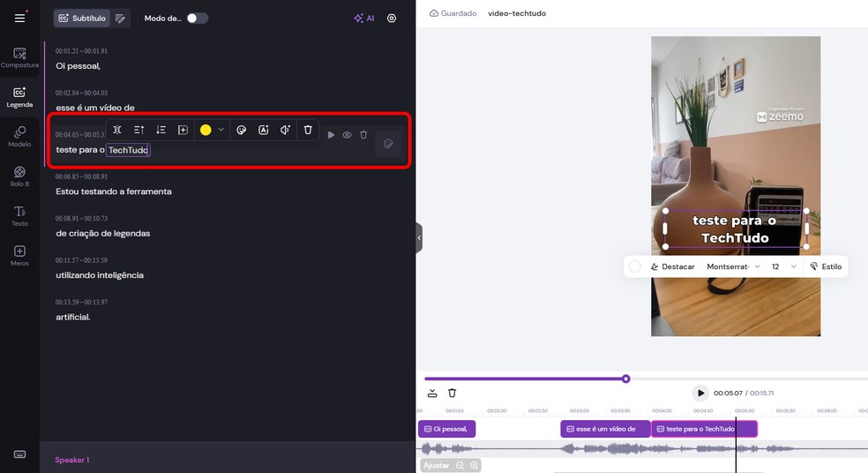Image resolution: width=868 pixels, height=473 pixels.
Task: Open the Rolo B sidebar panel
Action: point(19,176)
